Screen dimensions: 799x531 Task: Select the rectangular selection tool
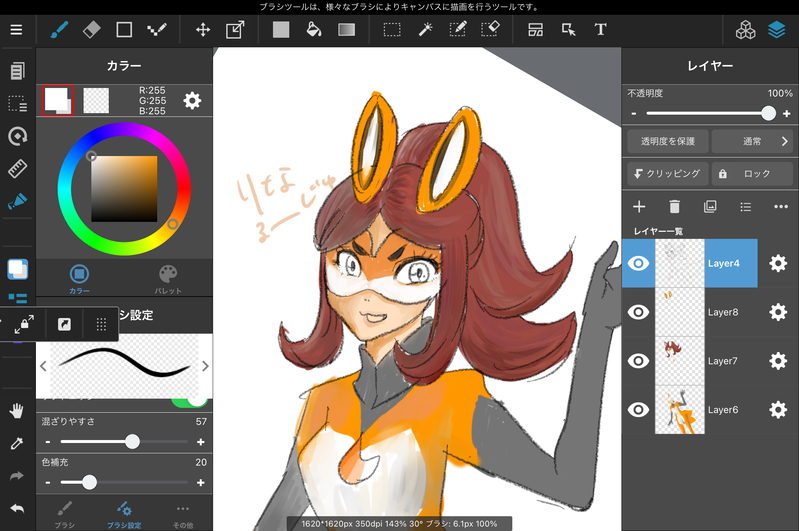click(392, 30)
